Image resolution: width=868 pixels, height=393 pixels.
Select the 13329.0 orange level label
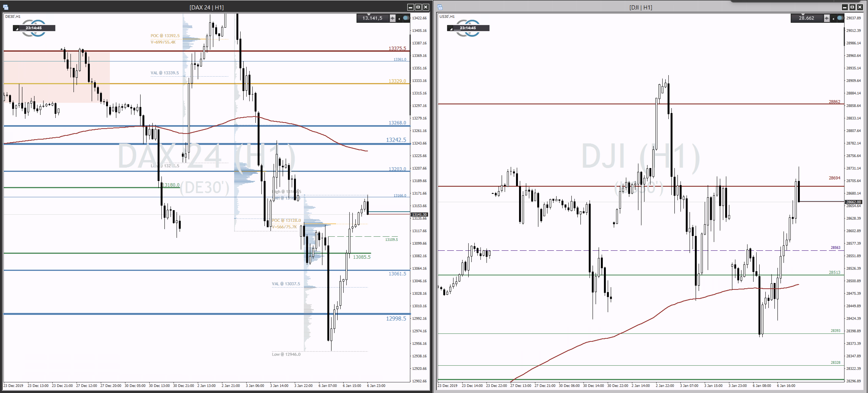click(x=397, y=81)
